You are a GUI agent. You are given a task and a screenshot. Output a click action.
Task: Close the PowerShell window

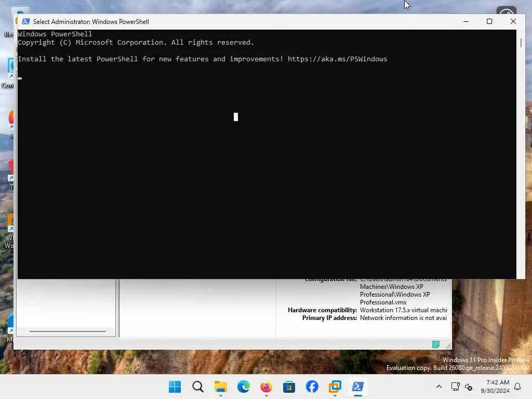pyautogui.click(x=513, y=21)
